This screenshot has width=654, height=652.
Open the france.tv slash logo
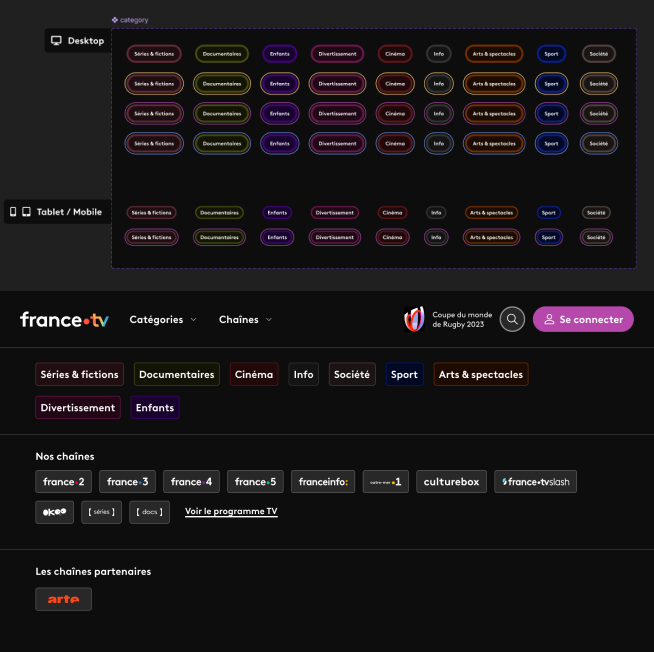(x=536, y=482)
